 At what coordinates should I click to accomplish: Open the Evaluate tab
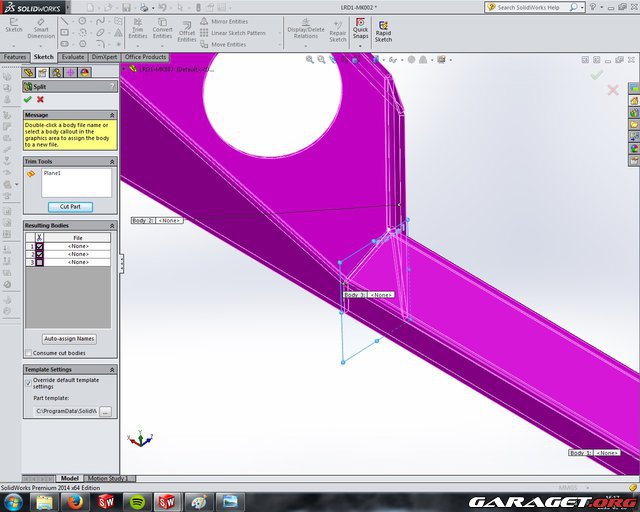(x=73, y=57)
